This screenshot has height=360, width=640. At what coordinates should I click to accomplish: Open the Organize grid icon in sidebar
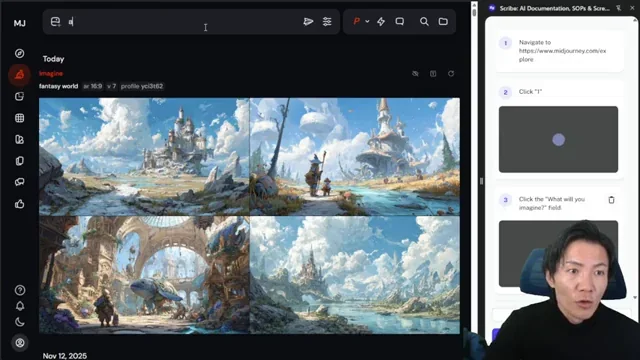[19, 118]
